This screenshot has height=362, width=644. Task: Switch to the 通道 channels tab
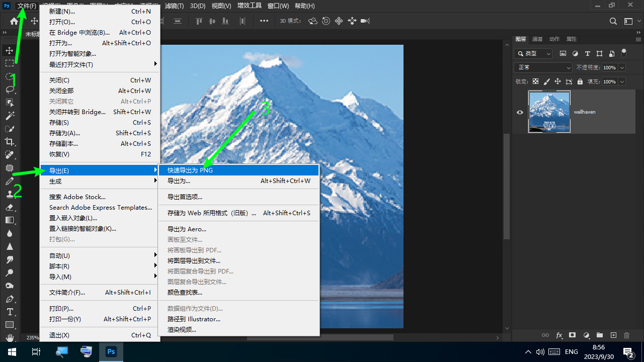pos(537,39)
